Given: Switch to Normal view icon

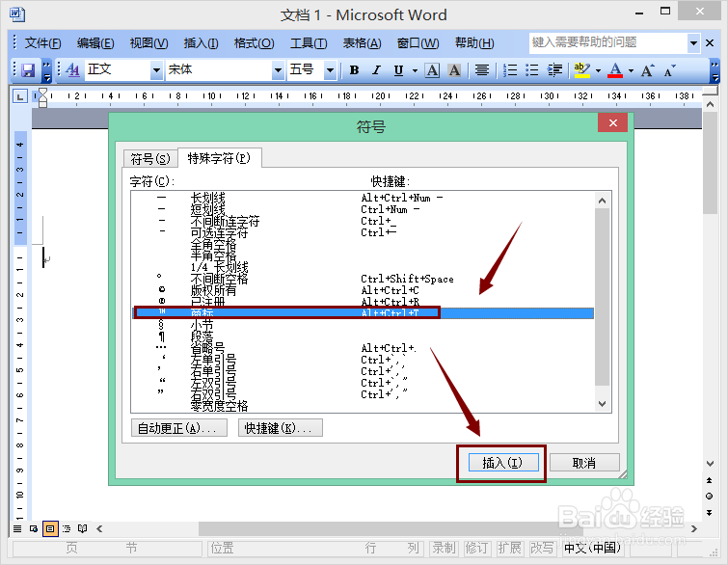Looking at the screenshot, I should pyautogui.click(x=17, y=528).
